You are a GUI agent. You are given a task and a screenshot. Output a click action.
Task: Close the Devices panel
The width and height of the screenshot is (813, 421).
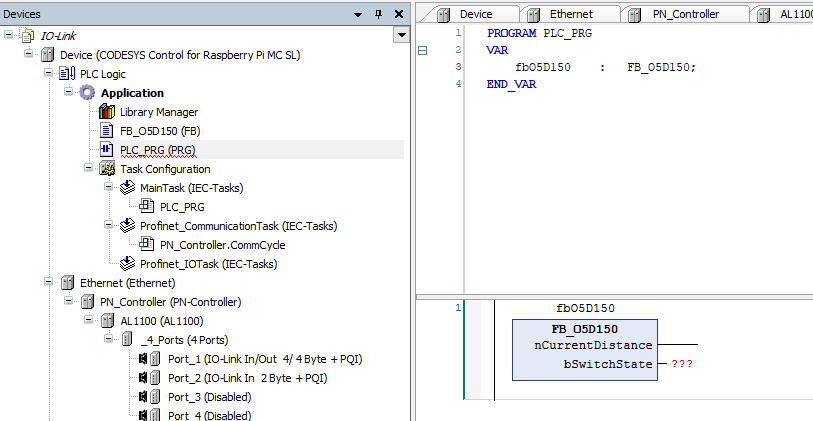[x=398, y=14]
